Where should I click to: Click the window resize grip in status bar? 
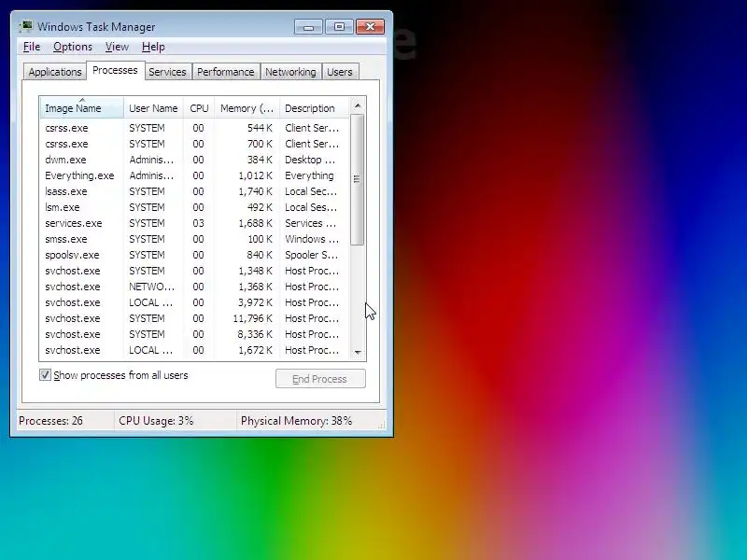pyautogui.click(x=382, y=426)
